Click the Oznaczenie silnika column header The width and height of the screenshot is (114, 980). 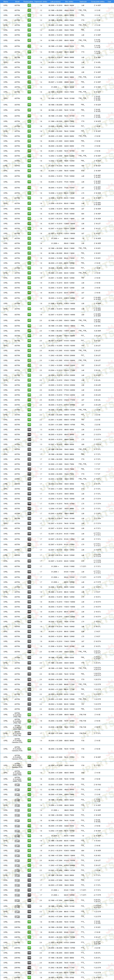coord(98,1)
